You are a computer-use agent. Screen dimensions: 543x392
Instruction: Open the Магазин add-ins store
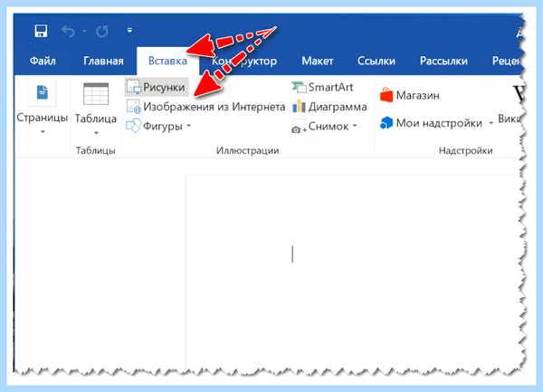(x=410, y=95)
